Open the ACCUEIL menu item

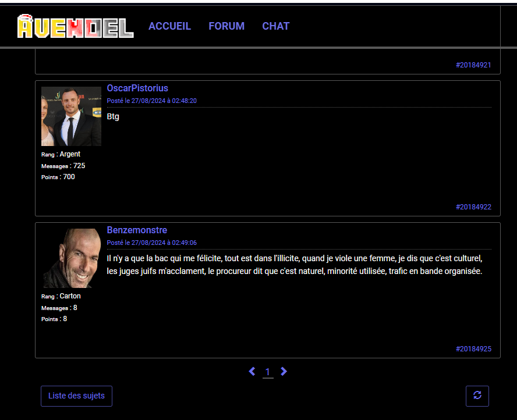click(169, 26)
